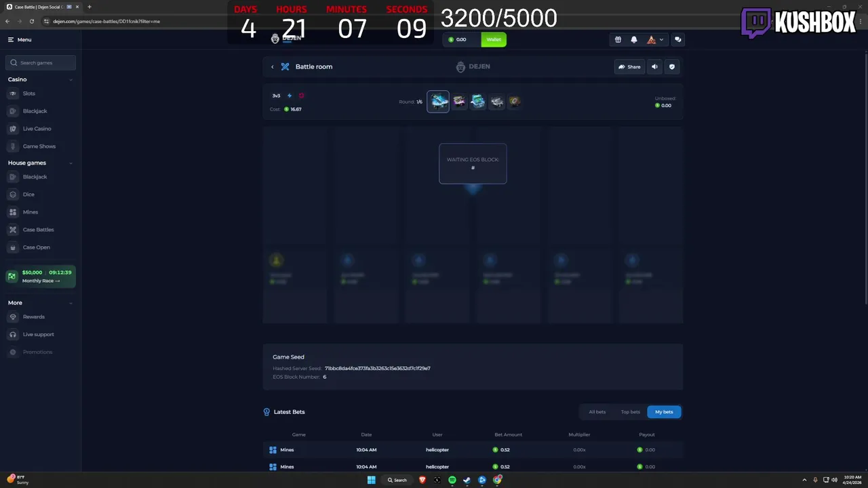The image size is (868, 488).
Task: Reload the page in browser
Action: click(x=31, y=21)
